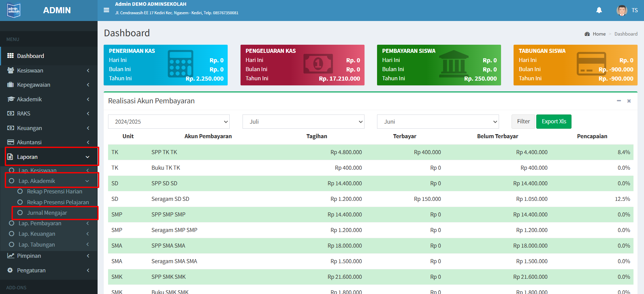This screenshot has height=294, width=644.
Task: Click the Filter button
Action: pyautogui.click(x=523, y=122)
